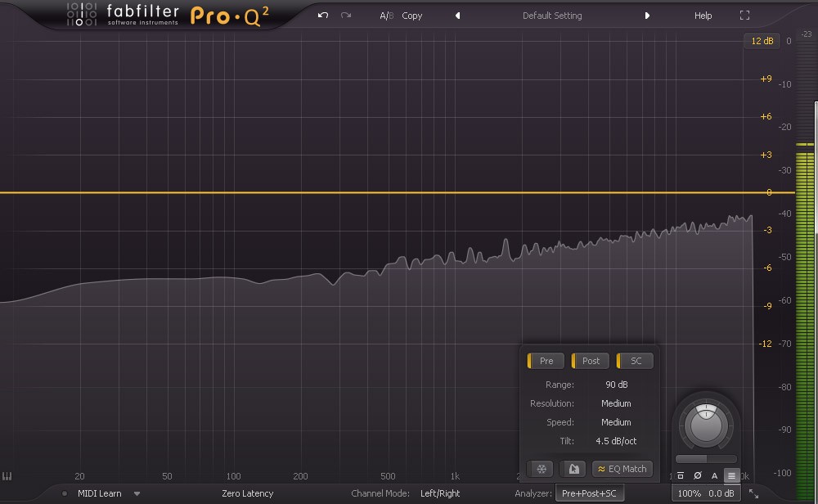Toggle the output level meter display
818x504 pixels.
731,476
